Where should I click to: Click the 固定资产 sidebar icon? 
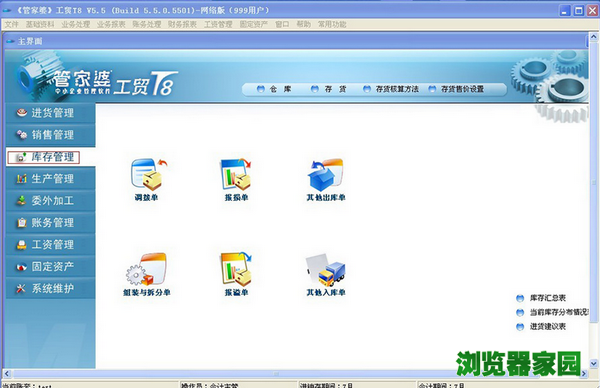[x=21, y=267]
